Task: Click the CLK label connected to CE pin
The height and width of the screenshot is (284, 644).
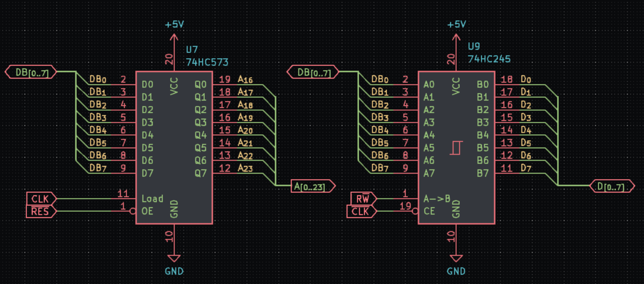Action: 361,212
